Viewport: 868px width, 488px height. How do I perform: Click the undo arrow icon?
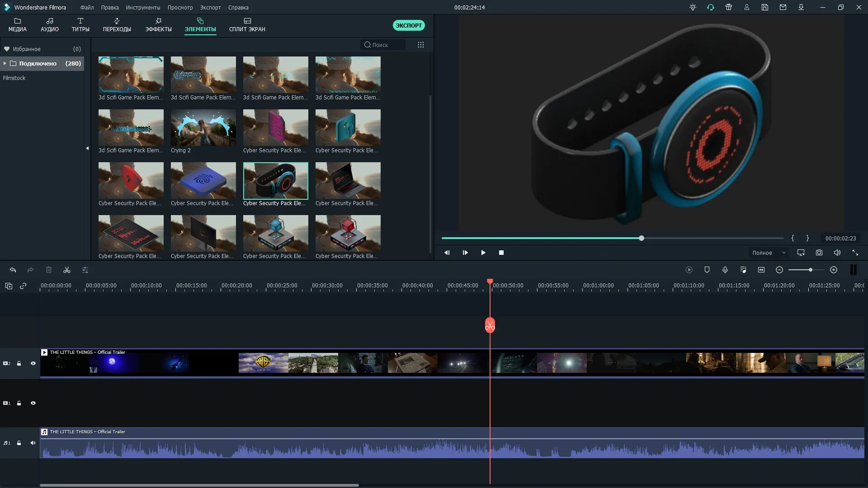(13, 270)
